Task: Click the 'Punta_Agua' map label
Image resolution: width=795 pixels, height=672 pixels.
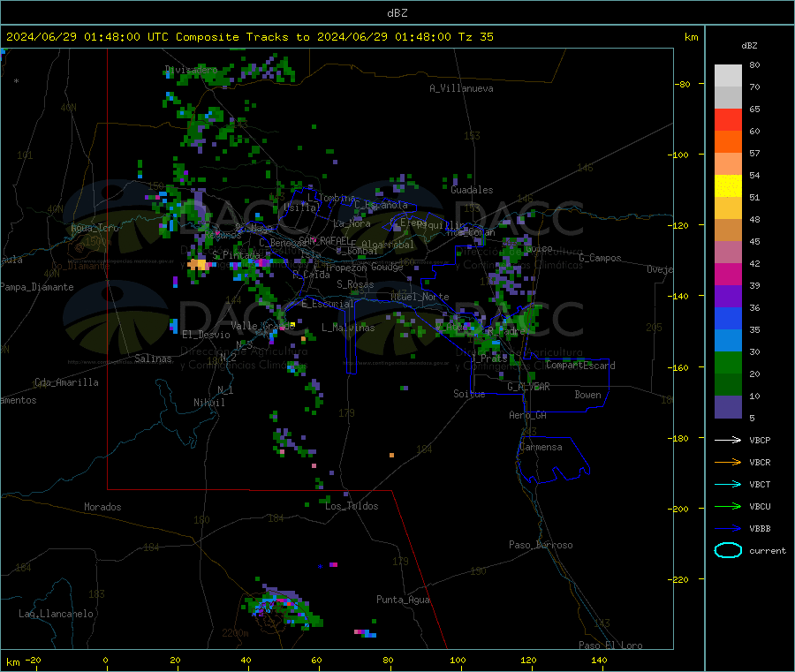Action: (403, 600)
